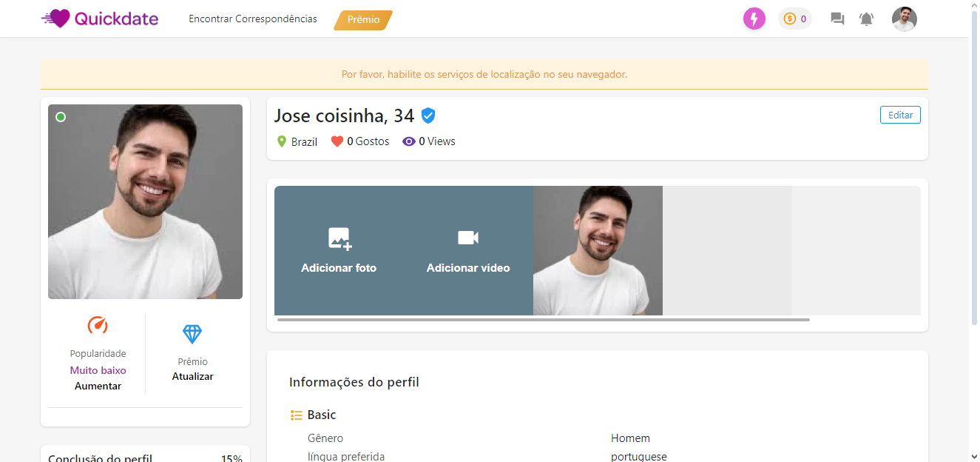Open the uploaded gallery photo thumbnail
Viewport: 980px width, 462px height.
click(598, 250)
